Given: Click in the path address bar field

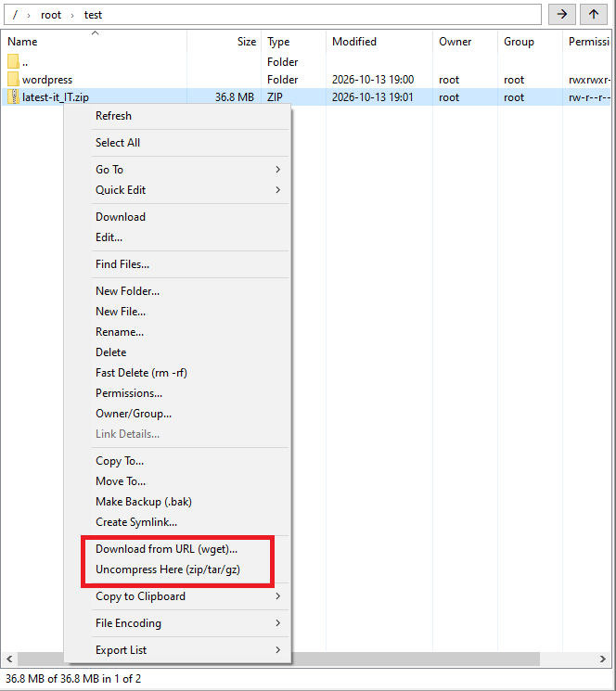Looking at the screenshot, I should [273, 15].
